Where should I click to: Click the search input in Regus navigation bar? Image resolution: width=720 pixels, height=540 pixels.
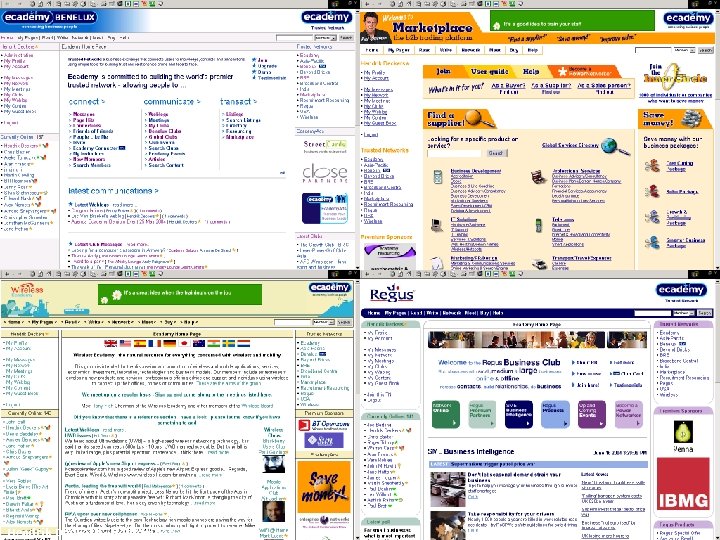click(652, 313)
